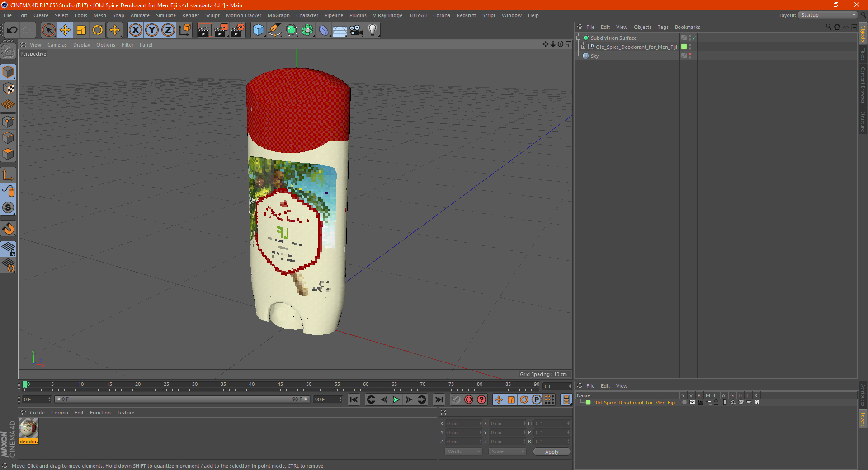The height and width of the screenshot is (470, 868).
Task: Click the green layer color swatch of Old_Spice object
Action: tap(684, 47)
